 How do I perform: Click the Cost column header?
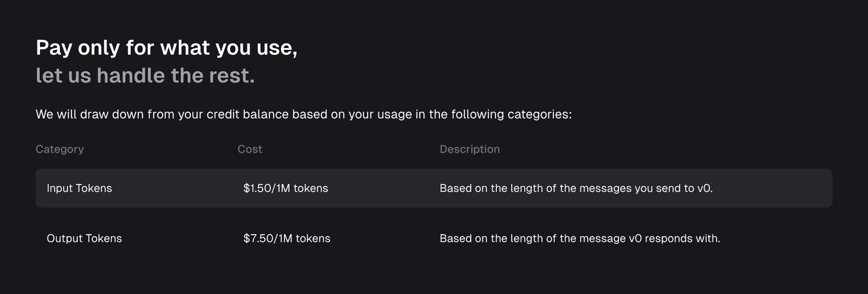(x=250, y=149)
